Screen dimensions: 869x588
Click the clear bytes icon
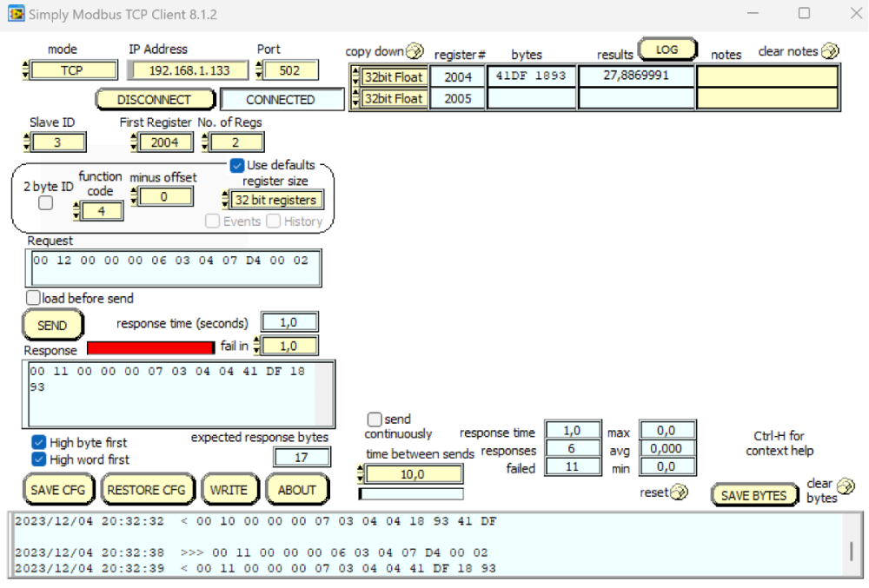(844, 485)
